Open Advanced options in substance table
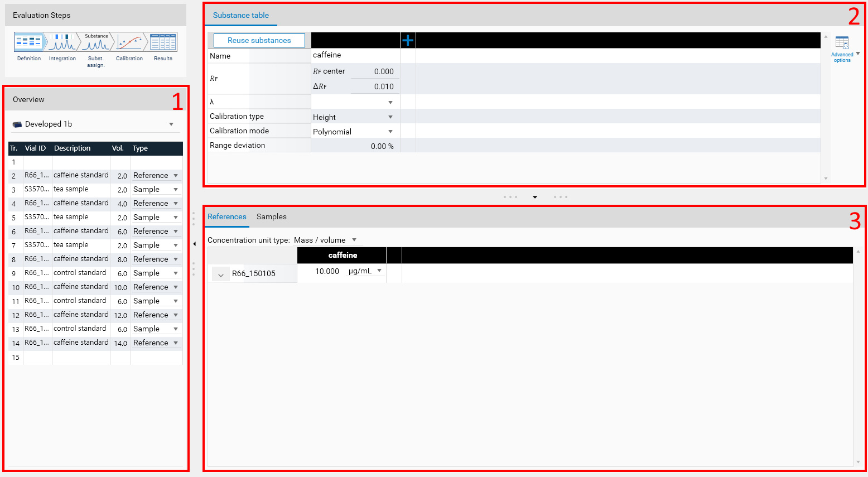Image resolution: width=868 pixels, height=477 pixels. pyautogui.click(x=842, y=49)
